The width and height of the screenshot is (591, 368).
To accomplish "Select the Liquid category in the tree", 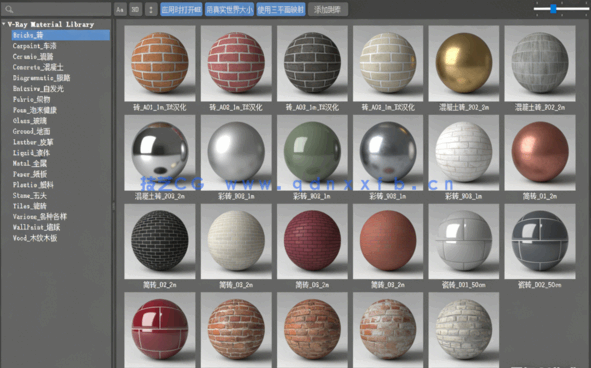I will point(31,153).
